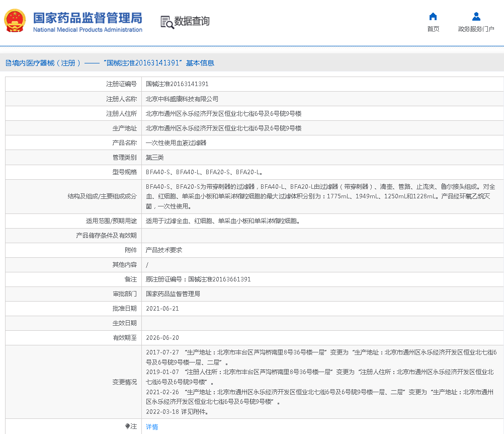Screen dimensions: 504x434
Task: Click the 原注册证编号 remark value
Action: pyautogui.click(x=198, y=279)
